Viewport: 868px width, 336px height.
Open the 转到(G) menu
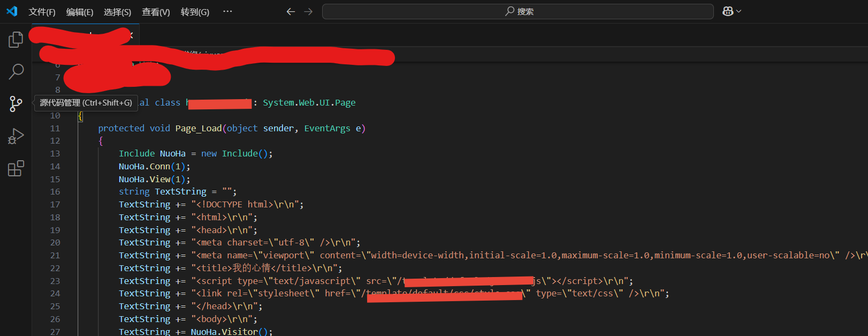(x=195, y=12)
